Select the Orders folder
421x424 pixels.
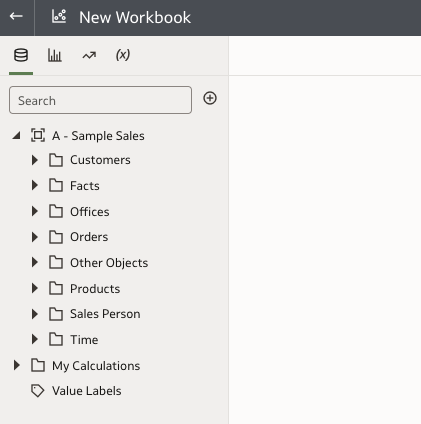(x=89, y=237)
